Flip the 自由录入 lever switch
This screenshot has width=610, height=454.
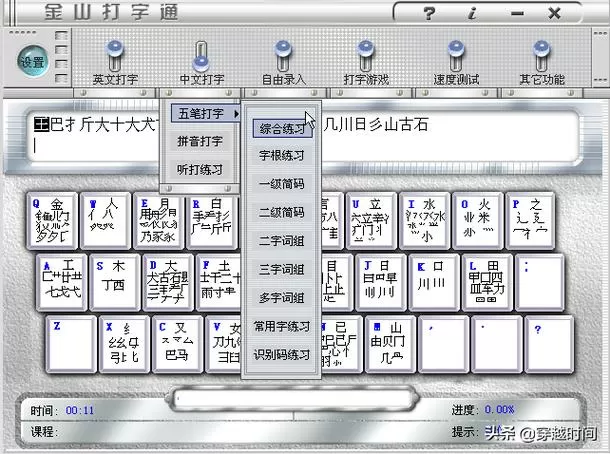click(283, 56)
